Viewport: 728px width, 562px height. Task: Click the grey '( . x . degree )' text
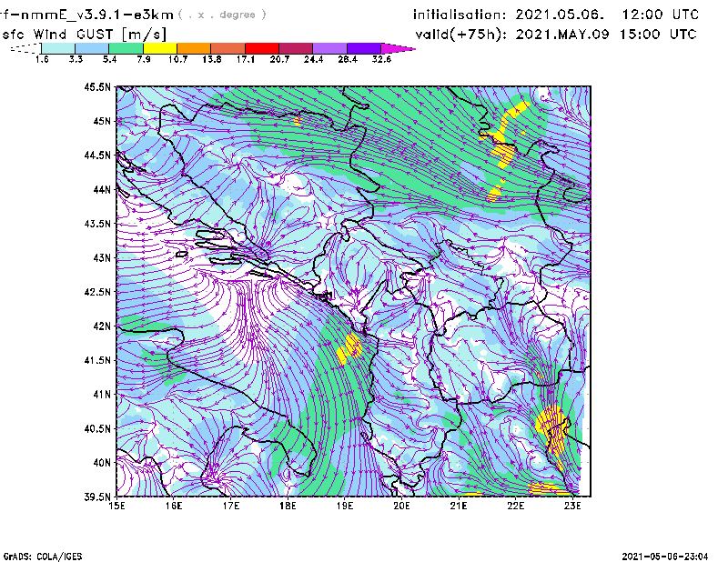pos(222,15)
